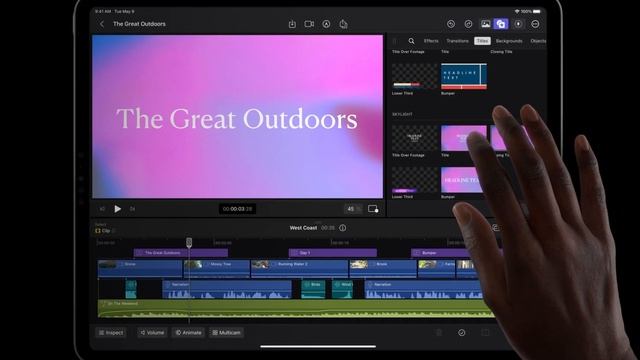
Task: Open the More ellipsis menu
Action: click(535, 24)
